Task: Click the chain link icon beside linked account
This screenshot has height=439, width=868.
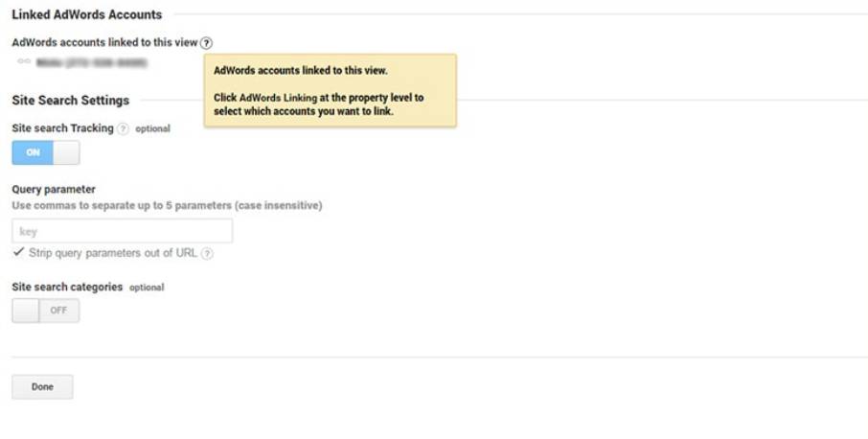Action: 24,61
